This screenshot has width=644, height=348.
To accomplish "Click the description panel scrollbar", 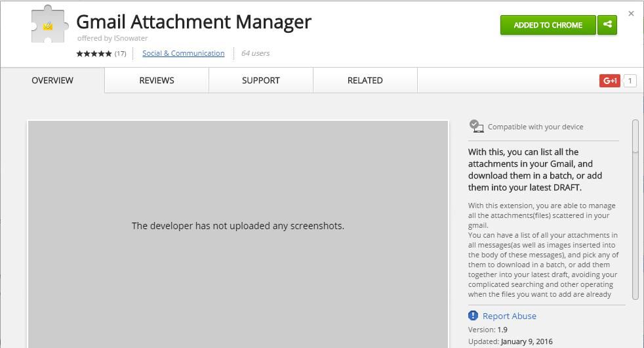I will coord(635,209).
